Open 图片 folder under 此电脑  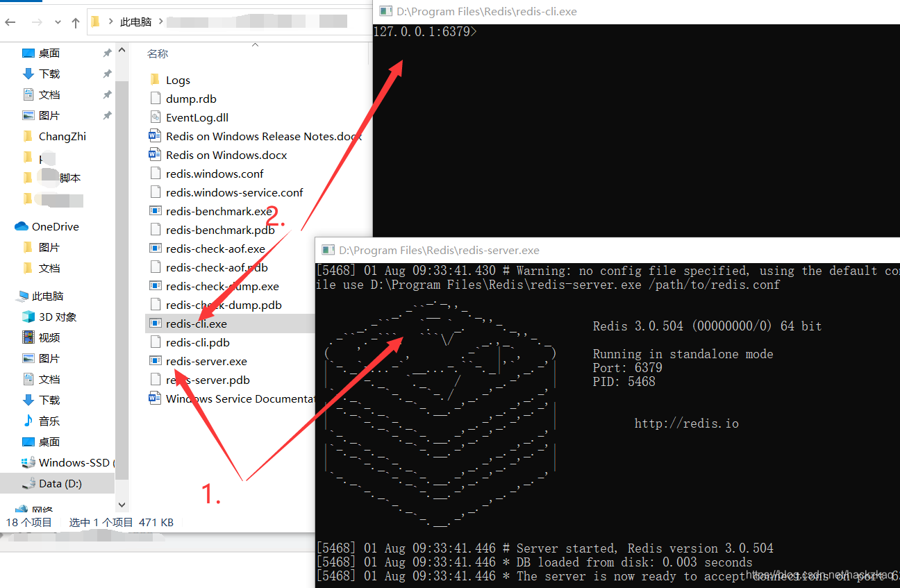tap(49, 358)
